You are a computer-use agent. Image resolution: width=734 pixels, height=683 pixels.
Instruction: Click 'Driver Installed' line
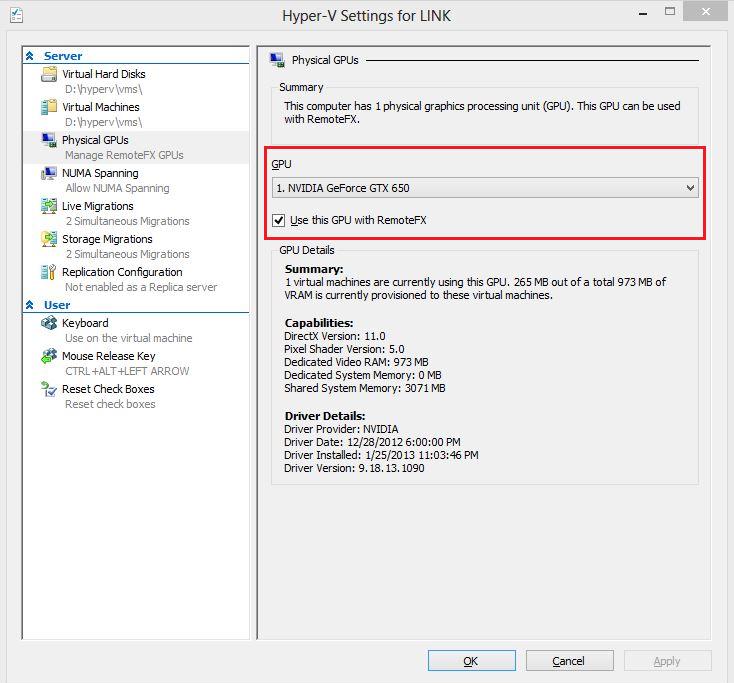click(381, 455)
